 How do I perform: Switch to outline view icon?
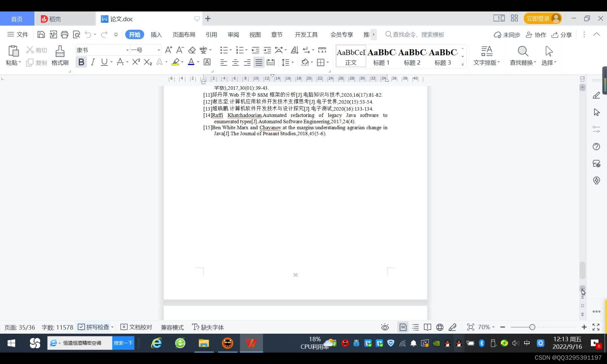415,327
